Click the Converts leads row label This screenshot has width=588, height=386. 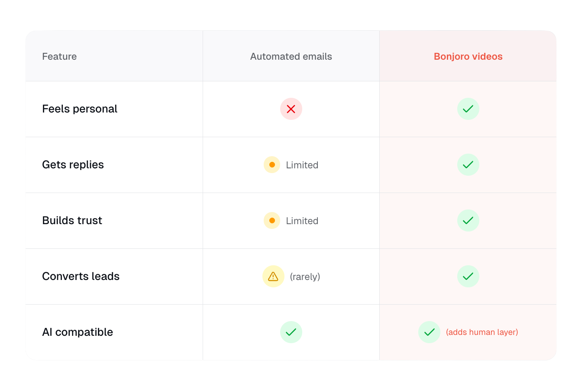tap(81, 277)
